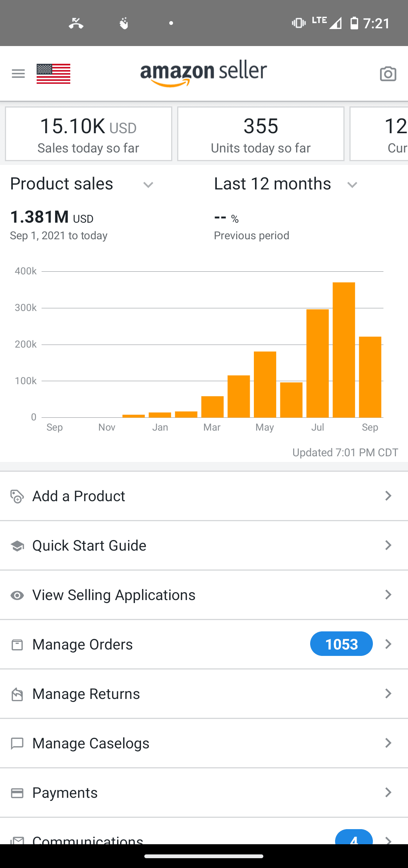The height and width of the screenshot is (868, 408).
Task: Tap the eye icon for Selling Applications
Action: (x=17, y=596)
